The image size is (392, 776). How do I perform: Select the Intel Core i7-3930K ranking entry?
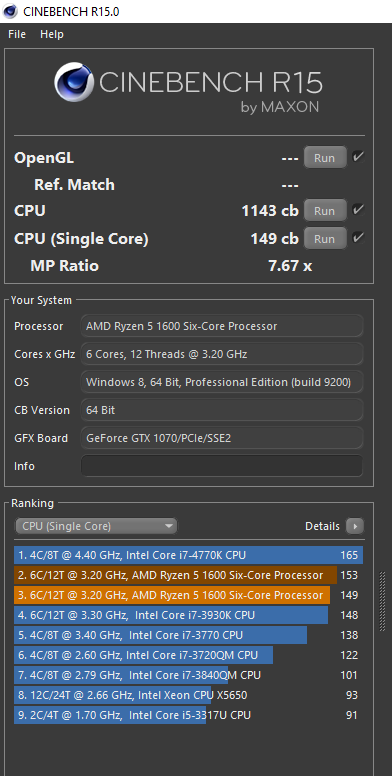click(189, 615)
